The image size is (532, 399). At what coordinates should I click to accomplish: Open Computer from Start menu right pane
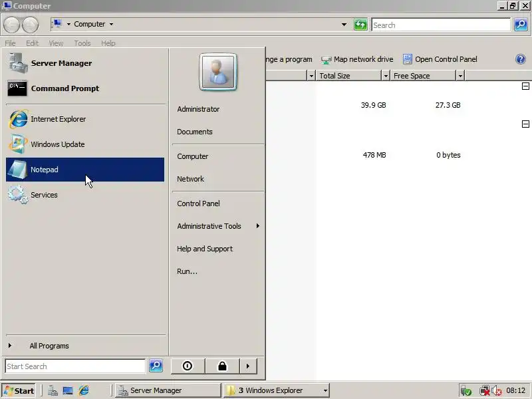(192, 156)
